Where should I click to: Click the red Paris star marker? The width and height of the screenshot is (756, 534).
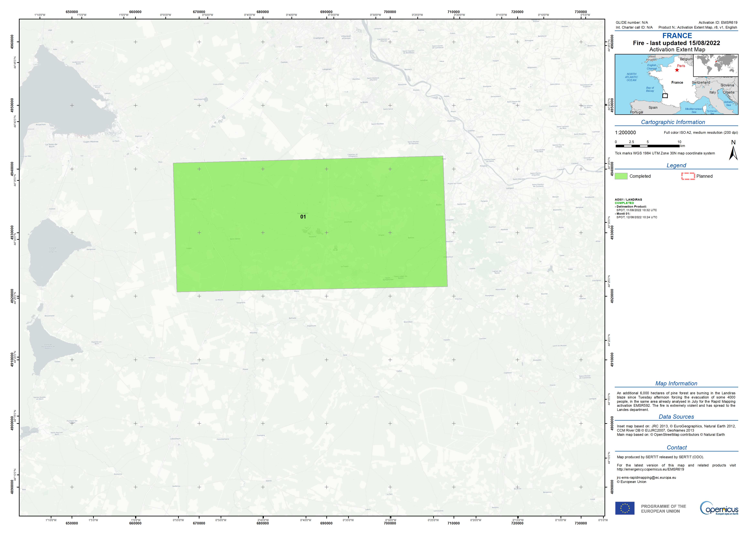point(677,70)
